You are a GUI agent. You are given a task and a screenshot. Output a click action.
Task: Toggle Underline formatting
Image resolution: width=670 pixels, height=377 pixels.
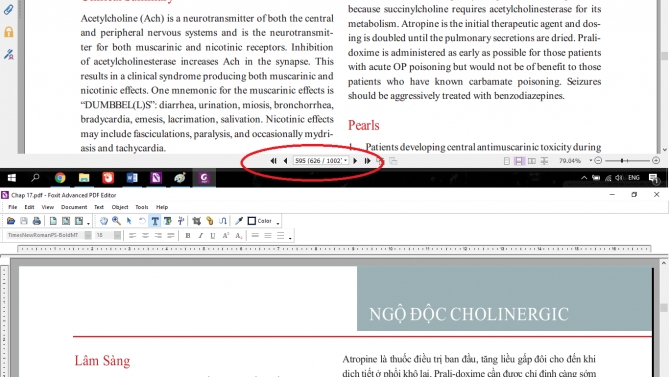point(213,236)
